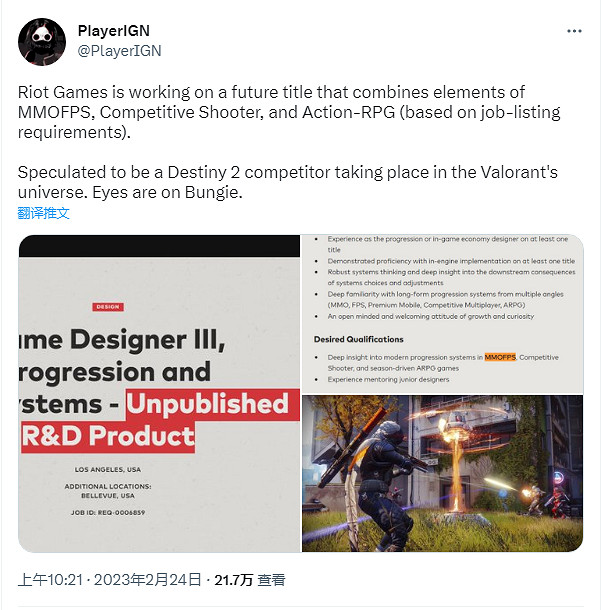Click the Desired Qualifications heading
Viewport: 601px width, 610px height.
pos(359,339)
